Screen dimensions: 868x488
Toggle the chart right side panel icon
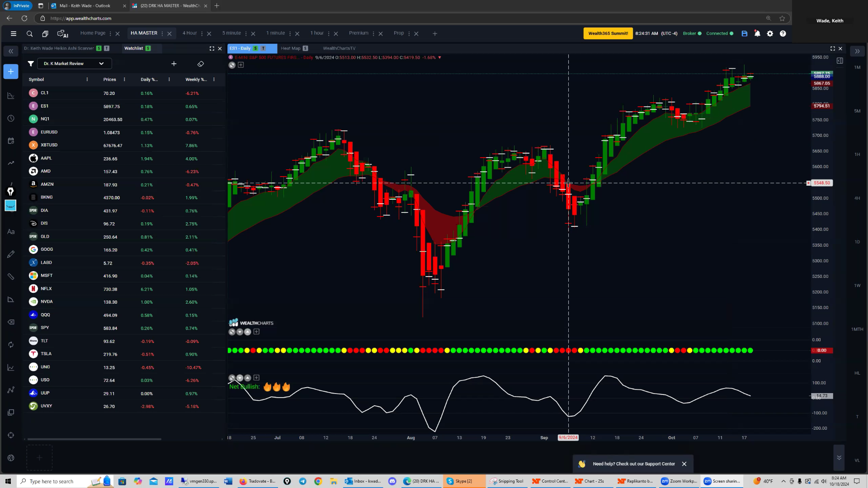click(x=840, y=61)
